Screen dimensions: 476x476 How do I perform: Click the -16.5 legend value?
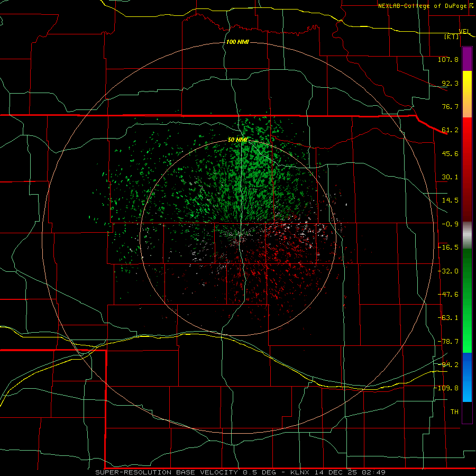click(448, 248)
